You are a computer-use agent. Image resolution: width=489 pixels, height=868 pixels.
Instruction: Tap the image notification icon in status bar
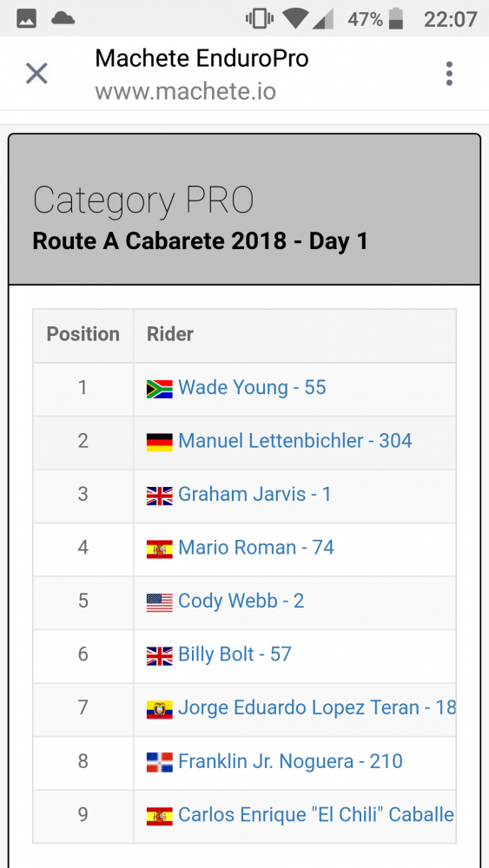click(x=27, y=20)
